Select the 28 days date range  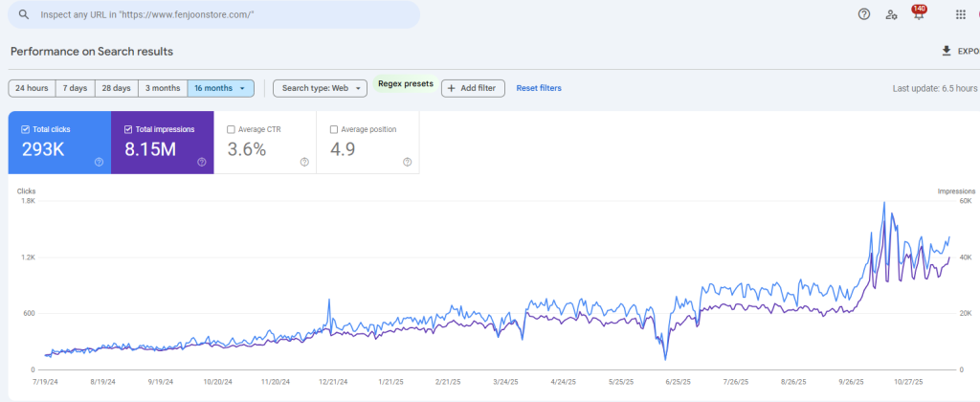[x=116, y=88]
